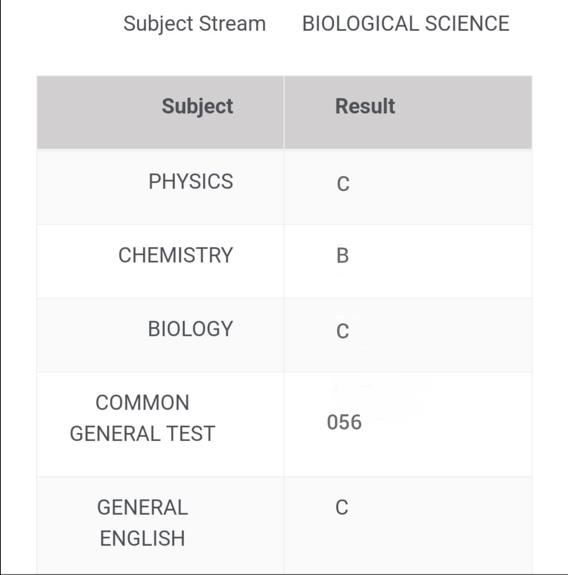Click the GENERAL ENGLISH label
The width and height of the screenshot is (568, 575).
click(x=142, y=523)
